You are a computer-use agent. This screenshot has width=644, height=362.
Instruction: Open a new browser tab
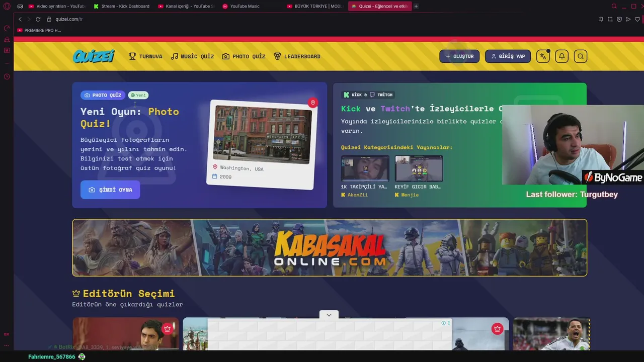416,6
